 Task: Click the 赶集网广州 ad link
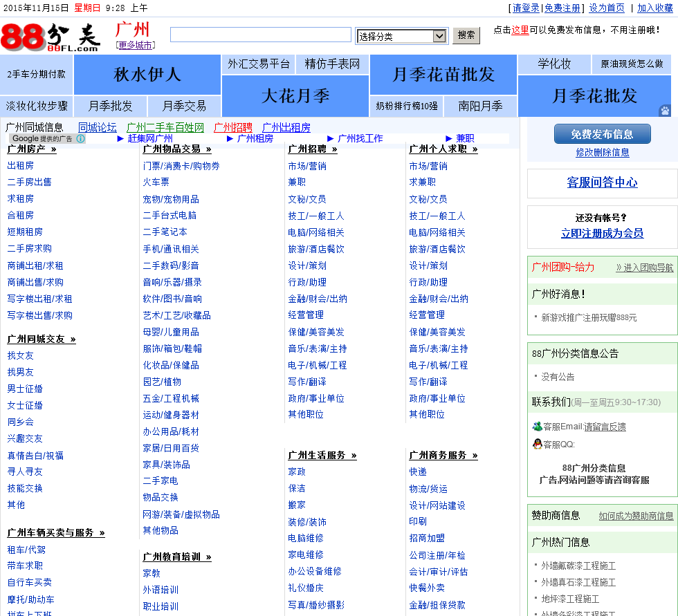(150, 138)
